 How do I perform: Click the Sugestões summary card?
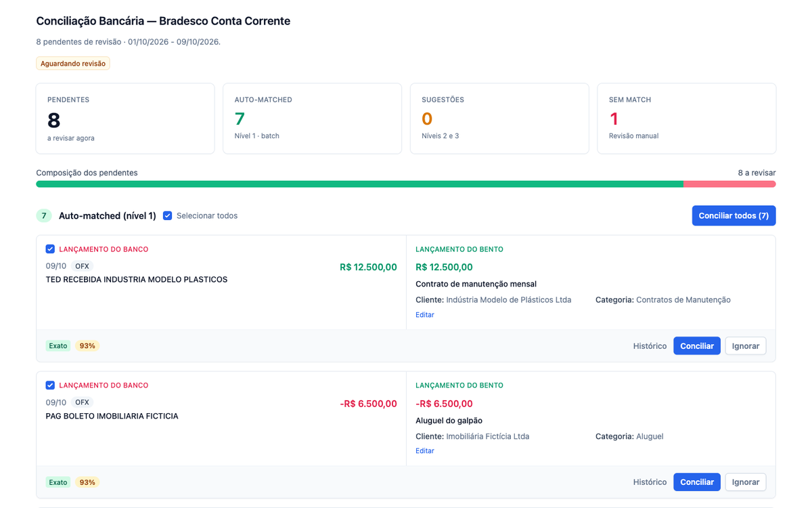[x=499, y=119]
